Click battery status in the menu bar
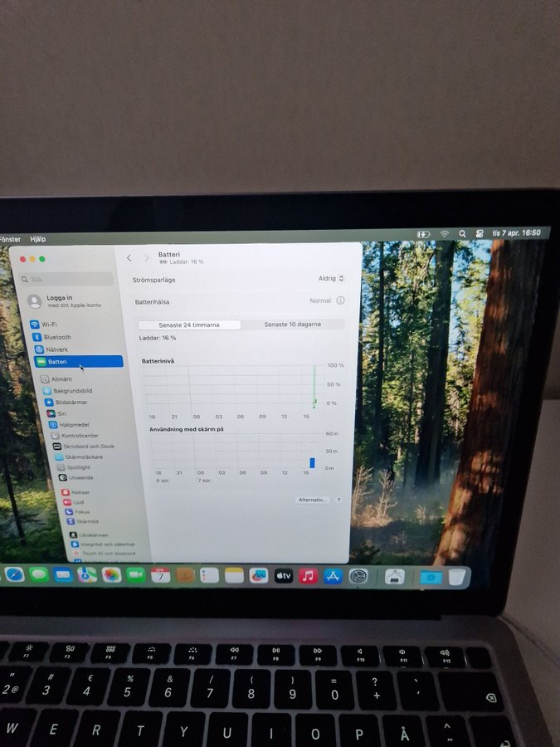Viewport: 560px width, 747px height. pyautogui.click(x=423, y=234)
